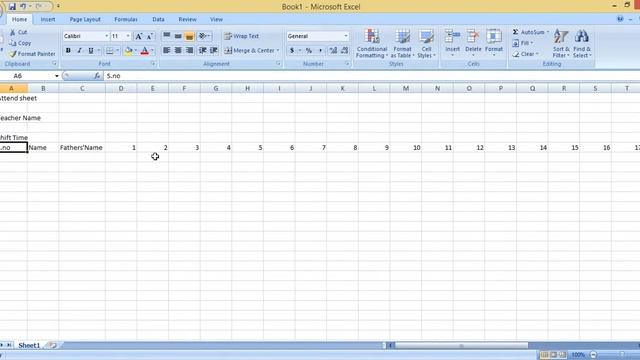Viewport: 640px width, 360px height.
Task: Align text left in cell
Action: (x=167, y=51)
